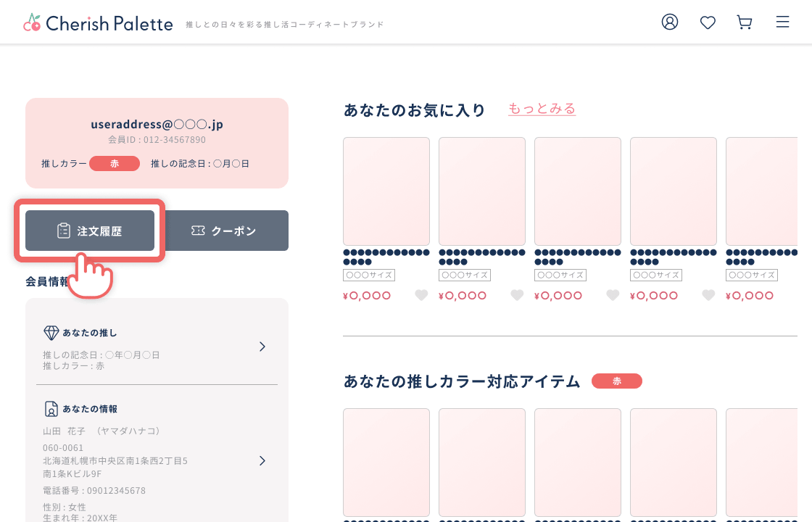Open first favorite product thumbnail
This screenshot has width=812, height=522.
click(x=386, y=191)
